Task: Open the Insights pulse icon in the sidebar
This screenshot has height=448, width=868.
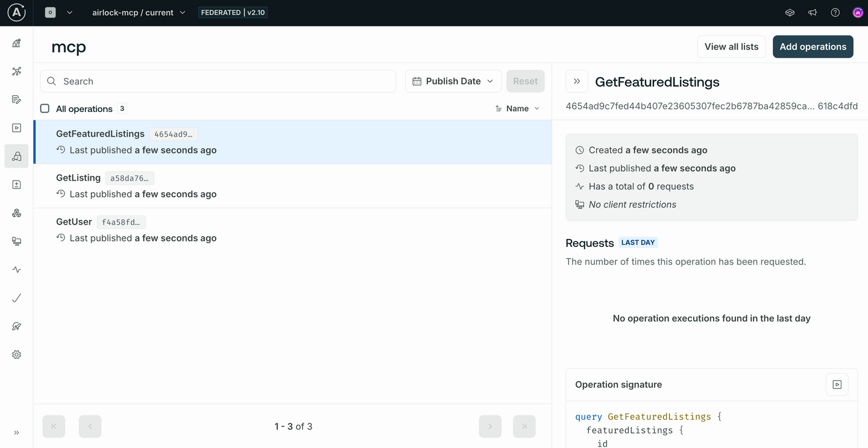Action: click(16, 269)
